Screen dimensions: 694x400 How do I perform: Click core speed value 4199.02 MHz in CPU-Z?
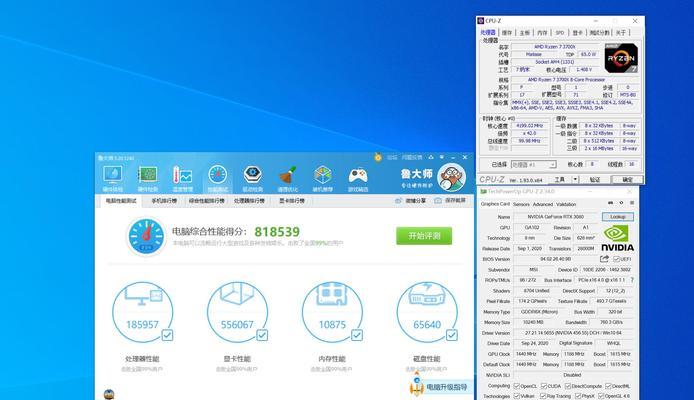529,126
